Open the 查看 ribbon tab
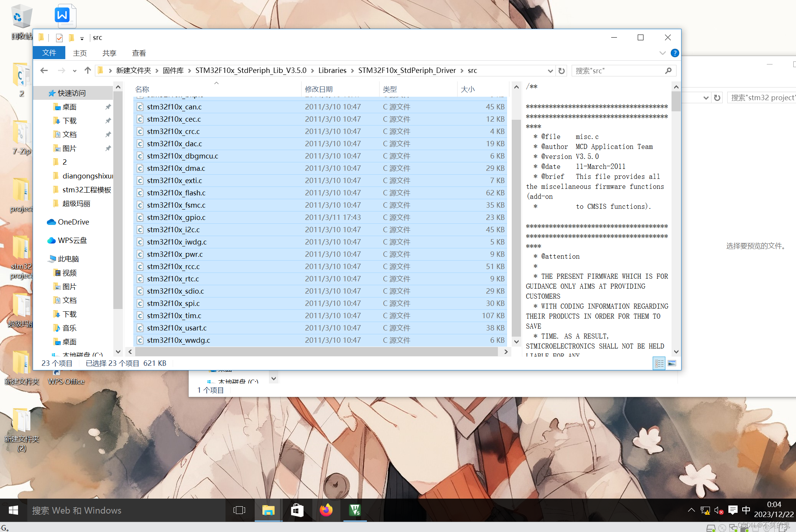The image size is (796, 532). (139, 53)
